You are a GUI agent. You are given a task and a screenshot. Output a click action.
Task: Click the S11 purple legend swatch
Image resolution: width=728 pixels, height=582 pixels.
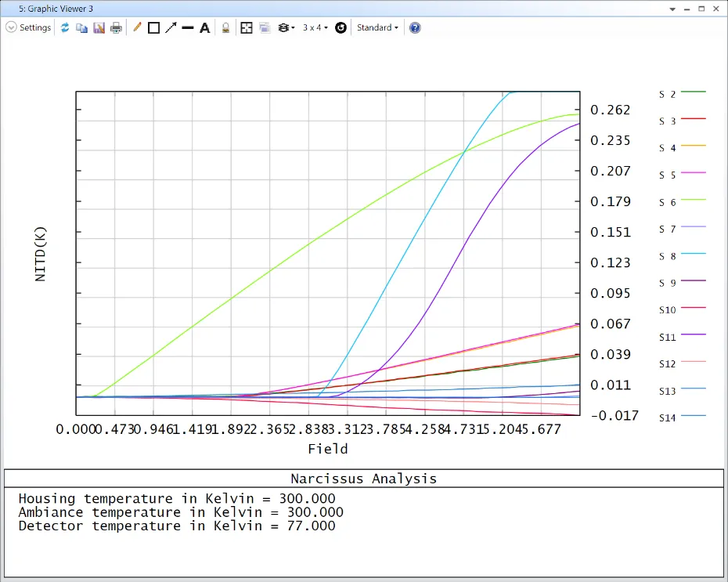point(694,335)
